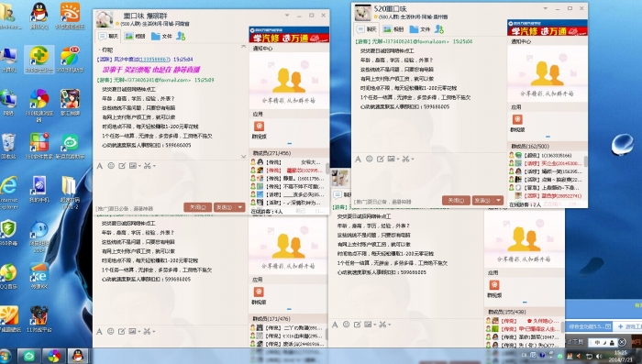
Task: Open font settings in lower-left background chat
Action: coord(99,331)
